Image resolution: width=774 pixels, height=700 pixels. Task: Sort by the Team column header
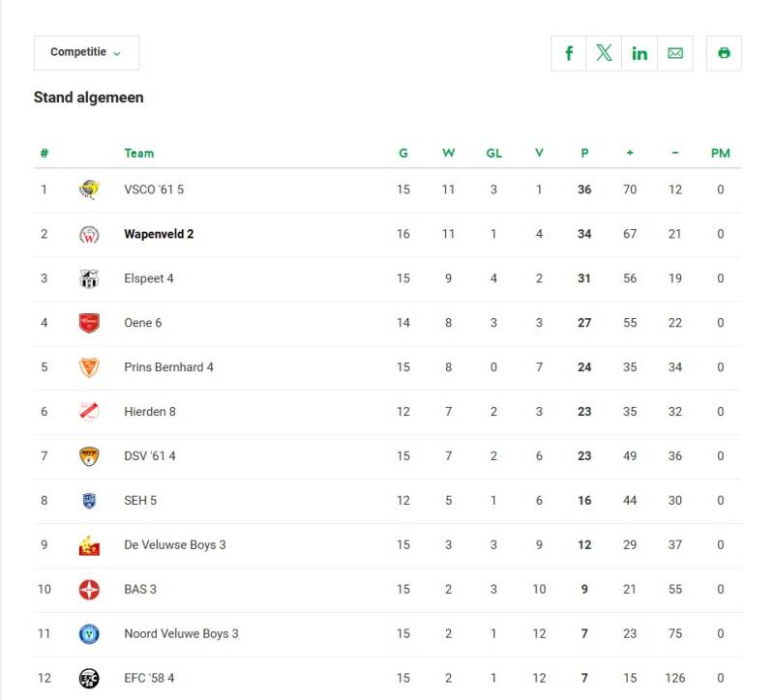[138, 153]
